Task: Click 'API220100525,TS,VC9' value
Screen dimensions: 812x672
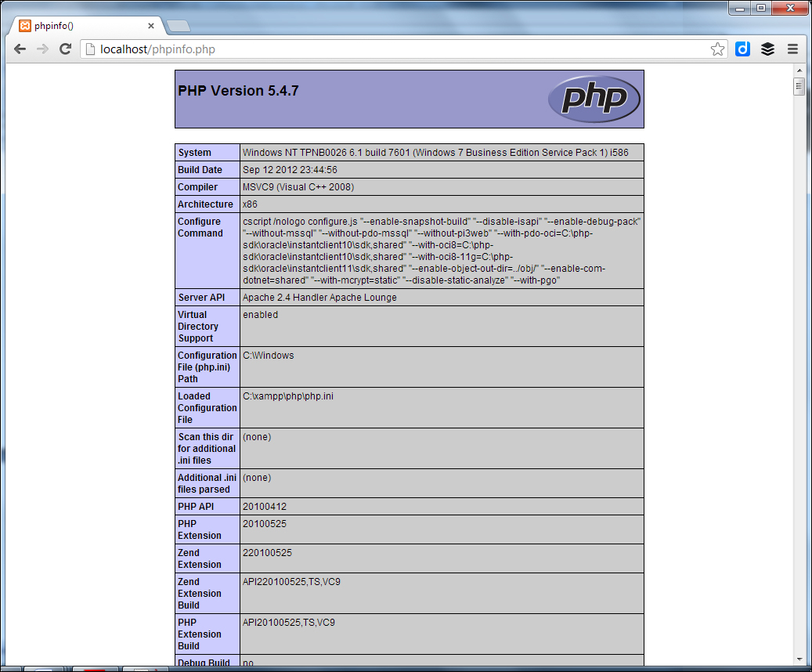Action: click(x=291, y=582)
